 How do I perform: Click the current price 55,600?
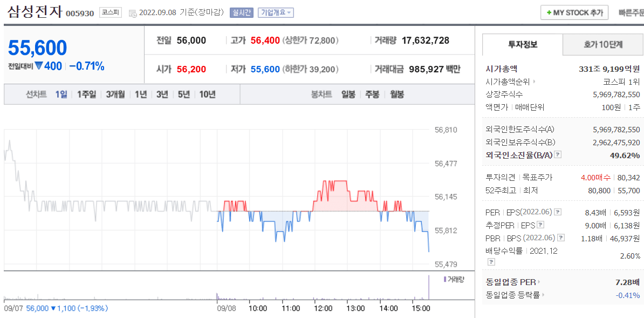coord(38,48)
